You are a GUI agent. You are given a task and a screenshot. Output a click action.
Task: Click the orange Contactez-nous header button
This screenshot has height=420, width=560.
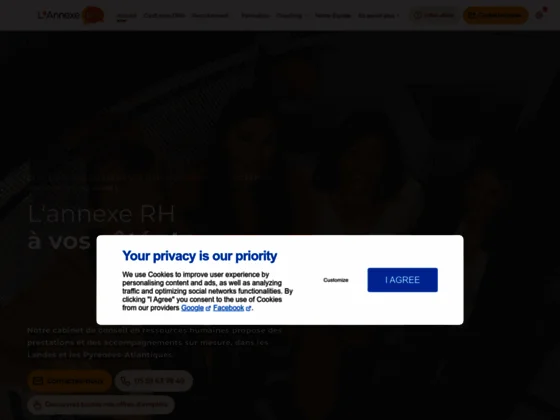point(496,15)
